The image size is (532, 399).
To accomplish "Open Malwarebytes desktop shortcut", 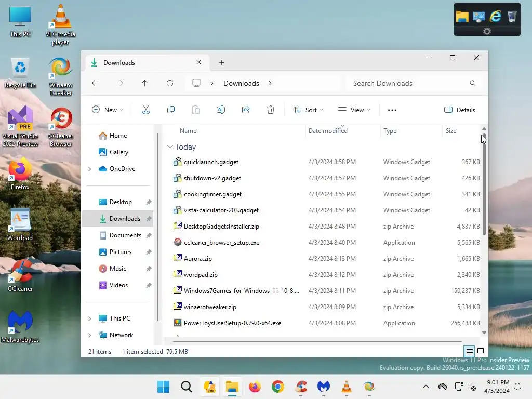I will click(x=20, y=326).
